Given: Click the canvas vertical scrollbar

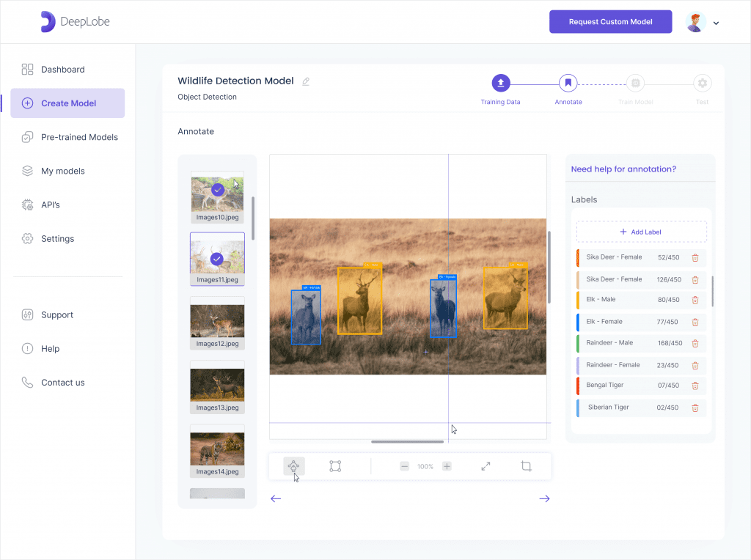Looking at the screenshot, I should [x=549, y=267].
